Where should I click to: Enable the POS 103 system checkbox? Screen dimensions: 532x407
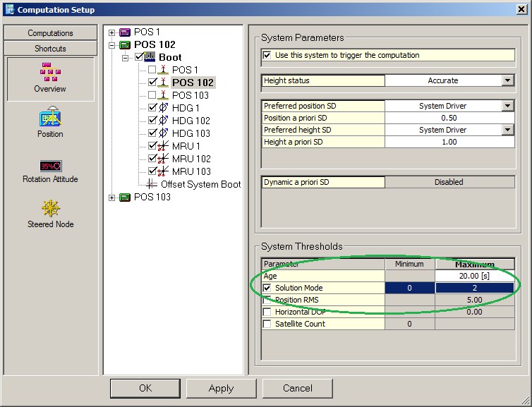click(x=152, y=95)
